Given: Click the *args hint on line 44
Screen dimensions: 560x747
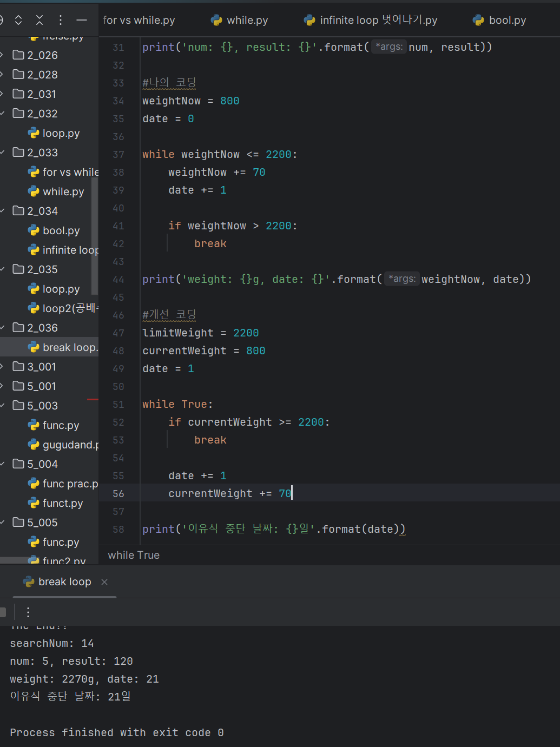Looking at the screenshot, I should click(x=402, y=279).
